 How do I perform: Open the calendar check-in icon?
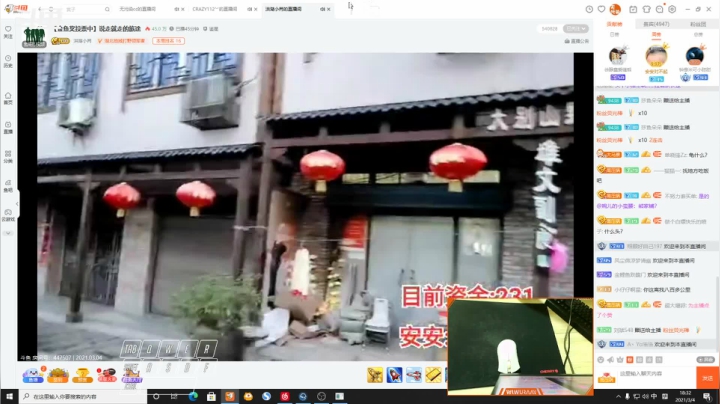[633, 9]
